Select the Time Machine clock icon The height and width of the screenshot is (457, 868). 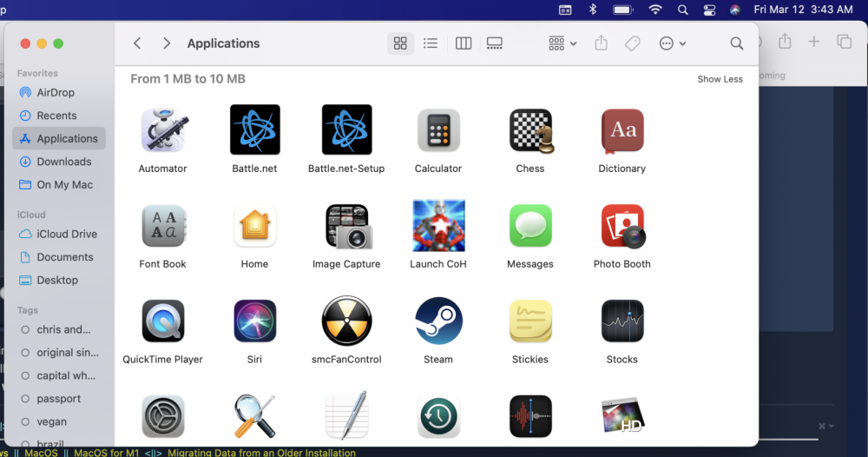[x=438, y=416]
